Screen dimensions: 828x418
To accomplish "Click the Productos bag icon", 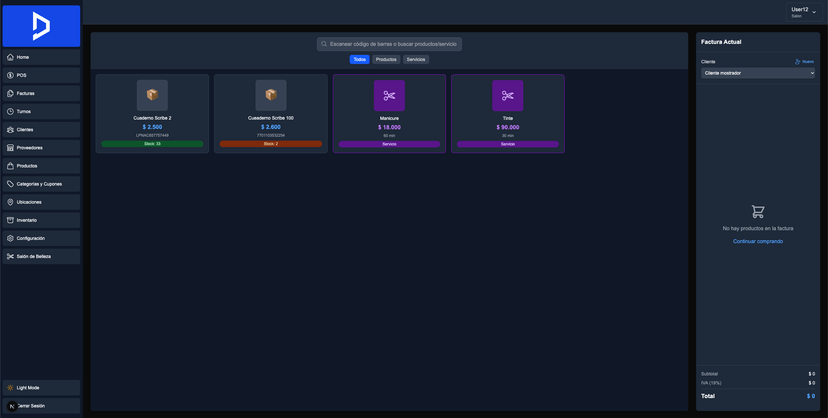I will tap(10, 166).
